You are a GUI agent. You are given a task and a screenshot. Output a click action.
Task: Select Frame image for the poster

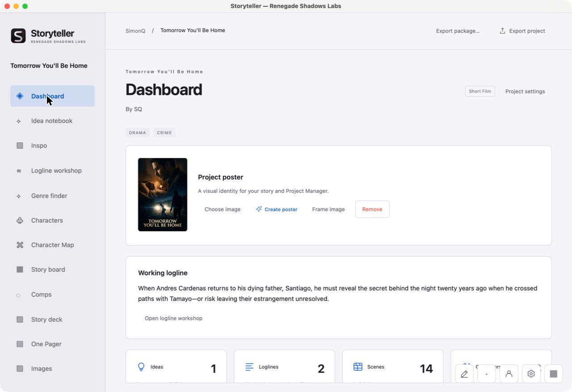328,209
